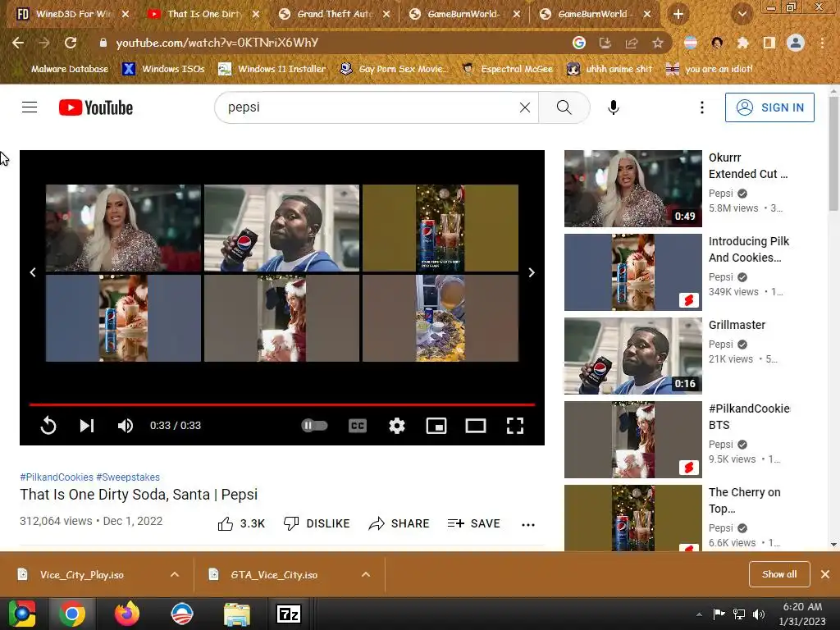
Task: Switch to Grand Theft Auto tab
Action: pyautogui.click(x=334, y=14)
